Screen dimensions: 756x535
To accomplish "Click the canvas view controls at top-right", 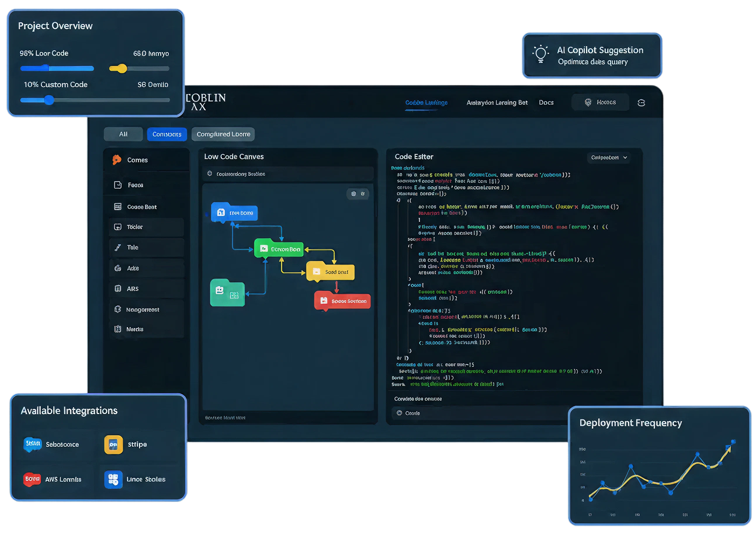I will click(356, 194).
